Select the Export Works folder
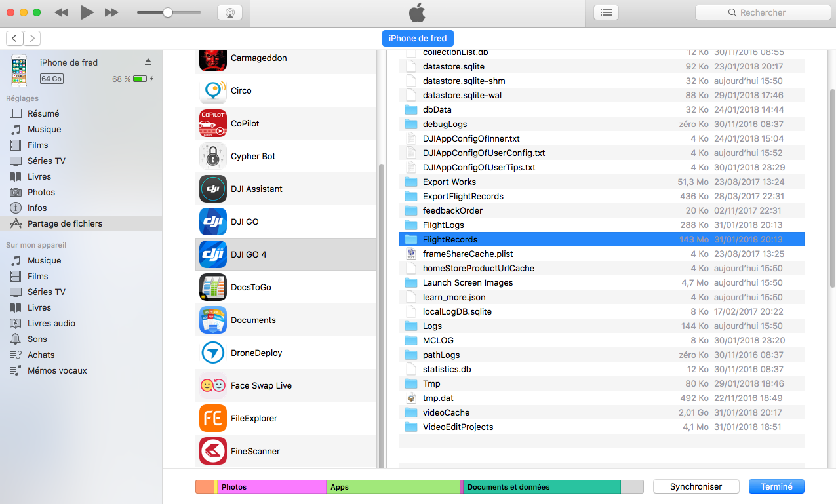 601,182
